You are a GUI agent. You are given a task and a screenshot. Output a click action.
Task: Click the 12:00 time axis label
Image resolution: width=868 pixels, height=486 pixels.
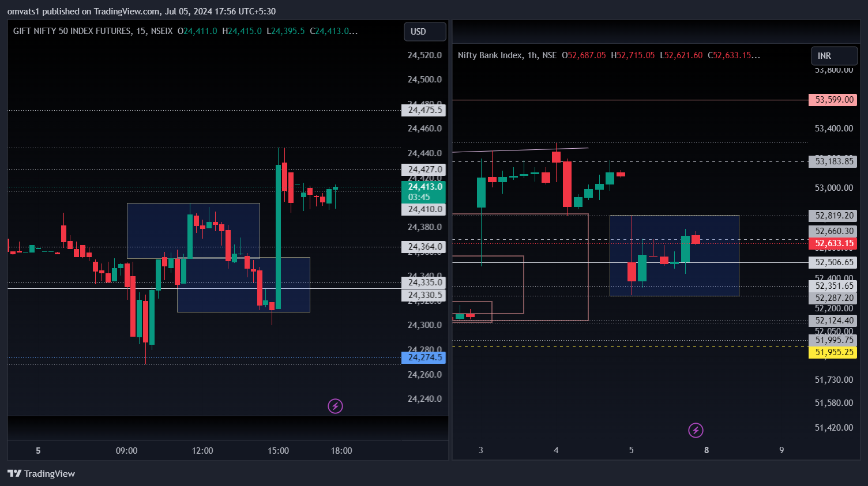click(x=202, y=451)
